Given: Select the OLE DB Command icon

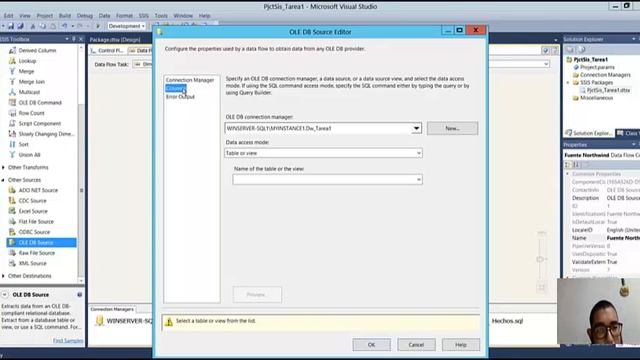Looking at the screenshot, I should (12, 102).
